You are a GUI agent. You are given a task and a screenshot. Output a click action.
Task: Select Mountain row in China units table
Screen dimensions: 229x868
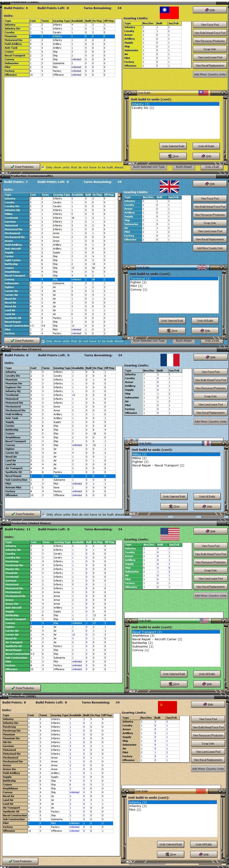(x=59, y=36)
